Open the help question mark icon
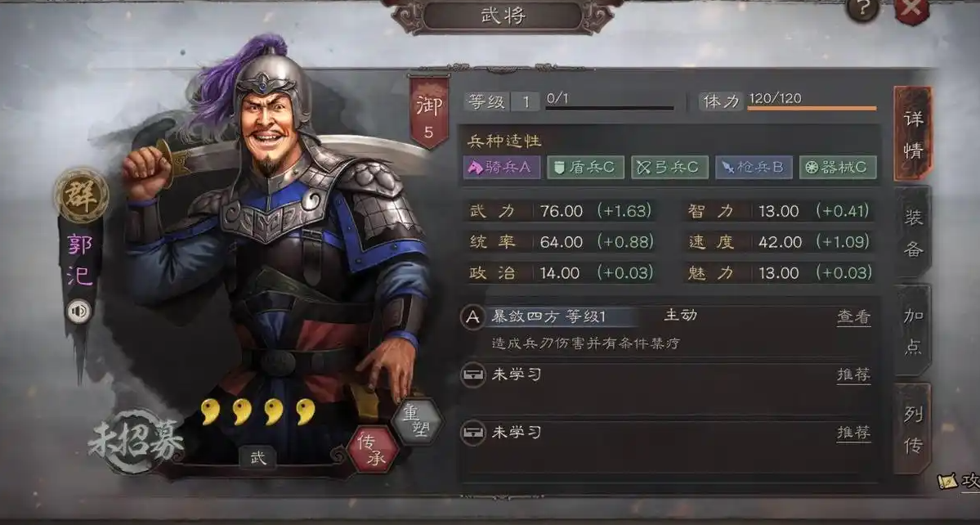The image size is (980, 525). (x=862, y=9)
